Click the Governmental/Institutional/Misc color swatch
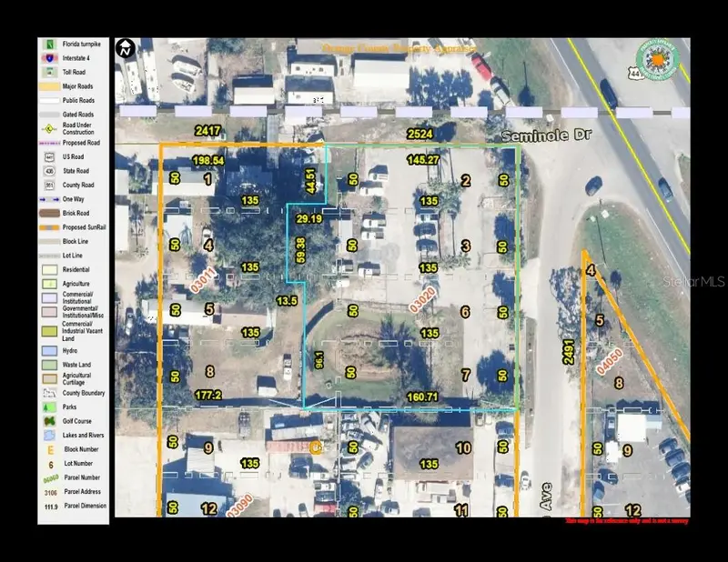The height and width of the screenshot is (562, 728). point(50,312)
